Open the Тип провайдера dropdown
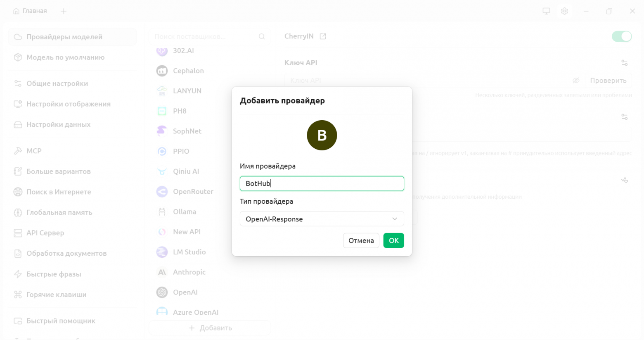This screenshot has width=644, height=340. 322,219
